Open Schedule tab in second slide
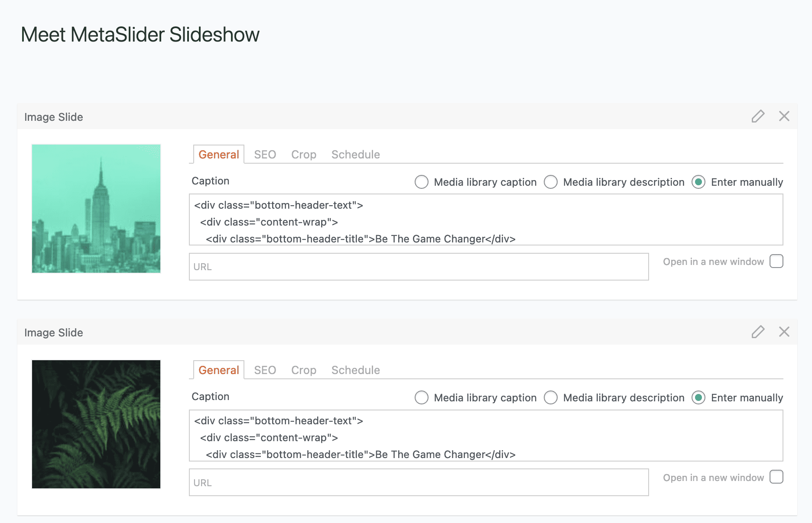This screenshot has height=523, width=812. (355, 370)
